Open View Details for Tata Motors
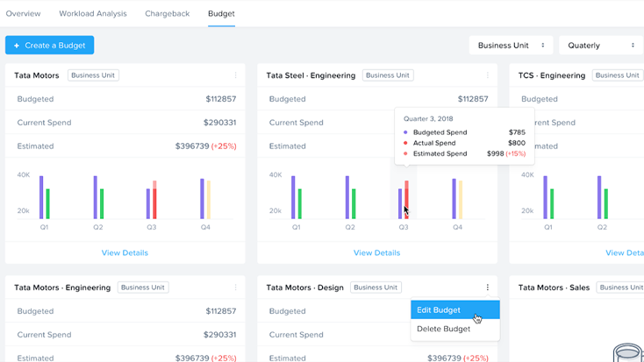Image resolution: width=644 pixels, height=362 pixels. point(125,252)
